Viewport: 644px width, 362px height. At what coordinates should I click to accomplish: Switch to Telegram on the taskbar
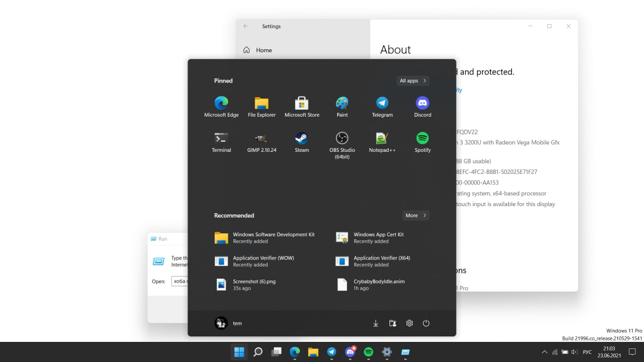pyautogui.click(x=332, y=352)
